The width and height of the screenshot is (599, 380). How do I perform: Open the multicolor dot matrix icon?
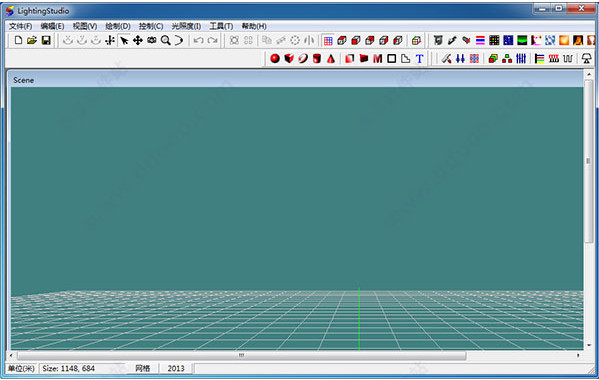494,40
